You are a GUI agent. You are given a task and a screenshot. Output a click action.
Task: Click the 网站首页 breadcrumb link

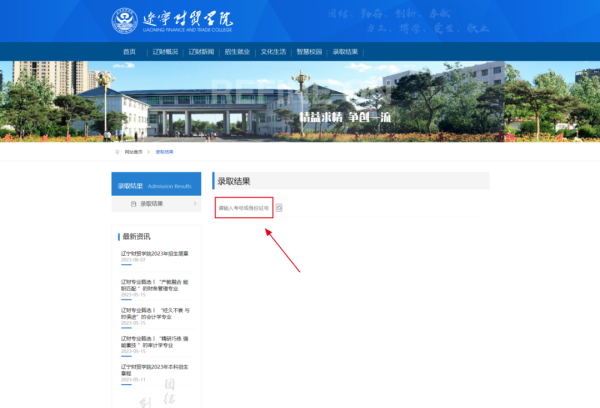click(134, 152)
